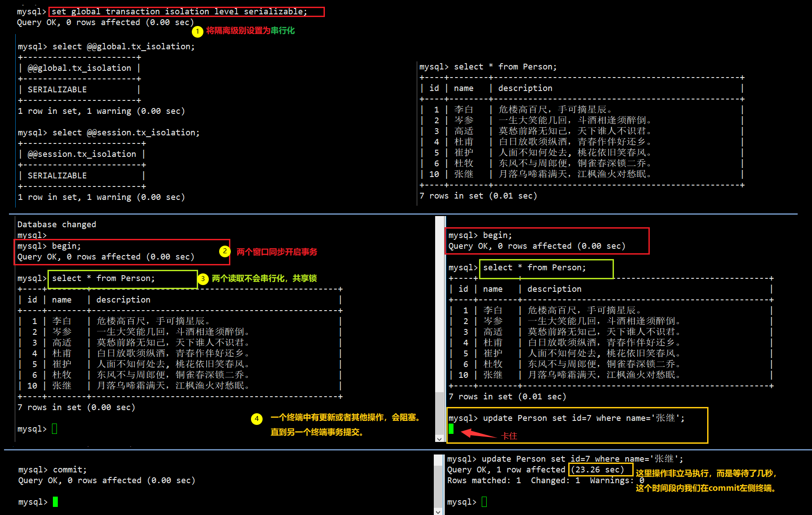Click the 'select @@global.tx_isolation;' command line
The width and height of the screenshot is (812, 515).
click(x=124, y=47)
